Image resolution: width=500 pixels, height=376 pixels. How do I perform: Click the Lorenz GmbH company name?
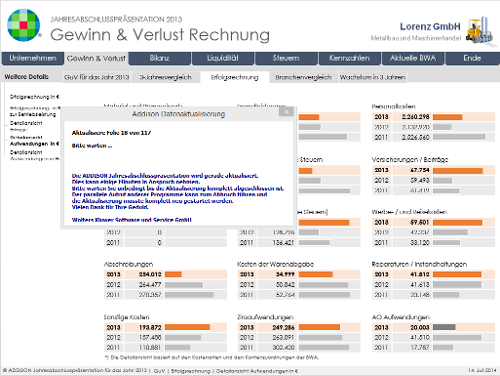430,27
